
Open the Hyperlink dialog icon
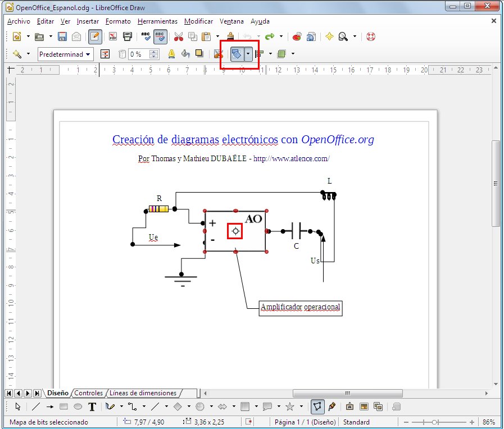click(311, 36)
